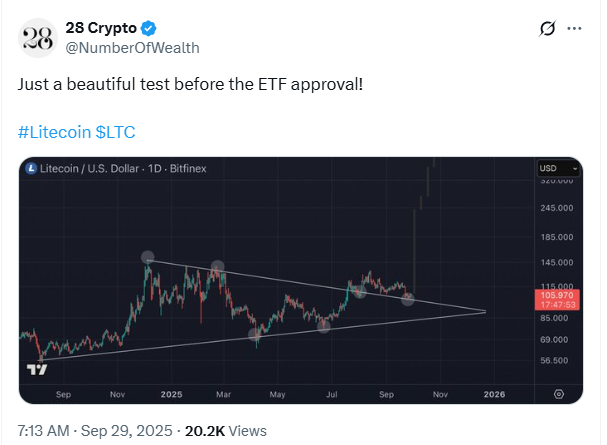The width and height of the screenshot is (607, 445).
Task: Select the Litecoin / U.S. Dollar symbol title
Action: tap(88, 168)
